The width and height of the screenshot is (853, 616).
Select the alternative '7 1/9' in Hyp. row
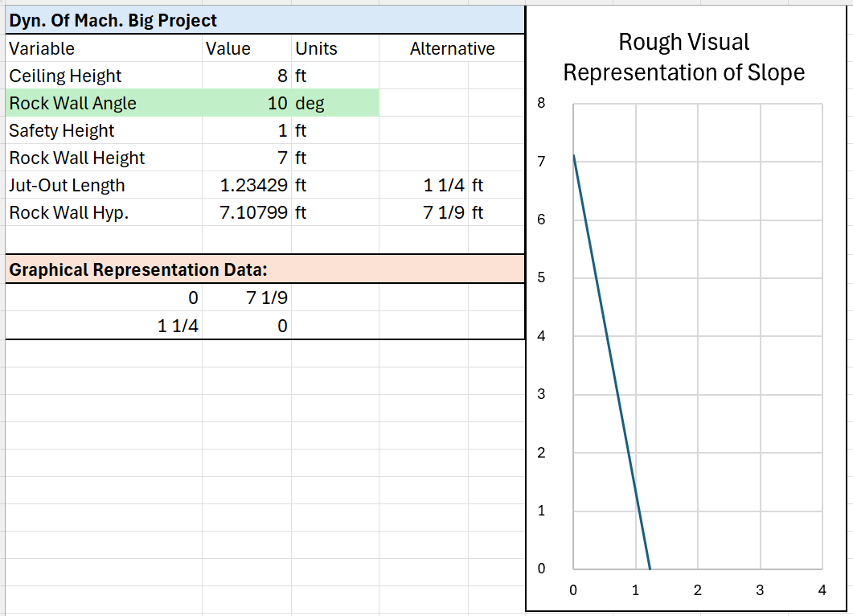click(x=423, y=212)
